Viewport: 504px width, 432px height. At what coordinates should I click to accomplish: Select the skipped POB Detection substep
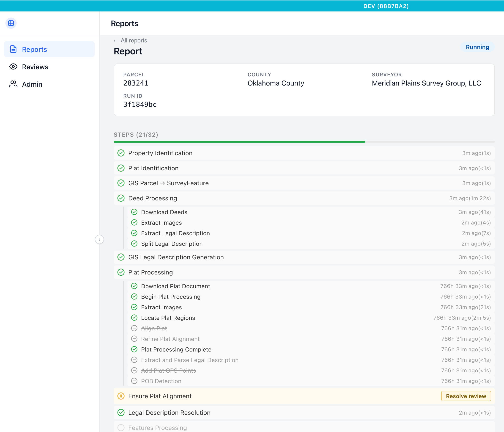(x=311, y=381)
